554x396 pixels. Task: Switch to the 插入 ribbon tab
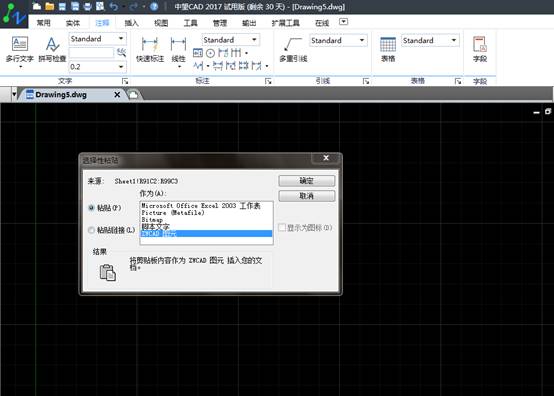131,23
